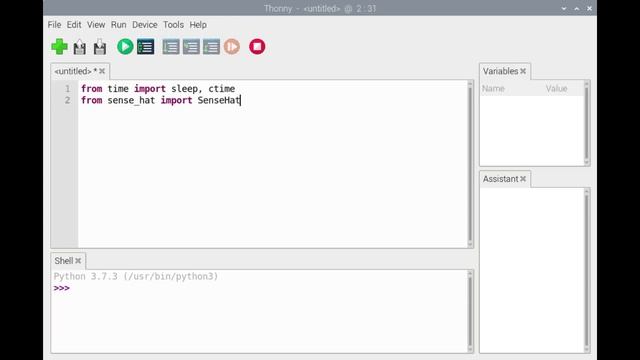Close the Variables panel
The width and height of the screenshot is (640, 360).
point(523,71)
